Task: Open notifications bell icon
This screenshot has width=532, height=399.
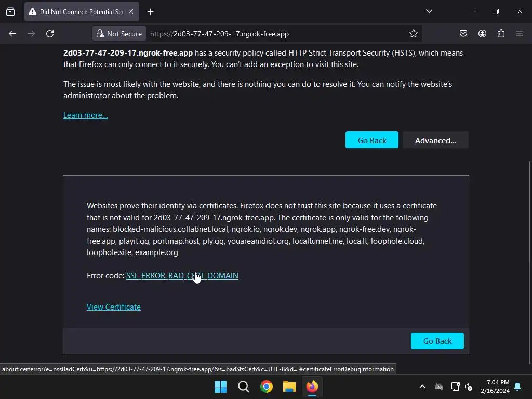Action: (518, 387)
